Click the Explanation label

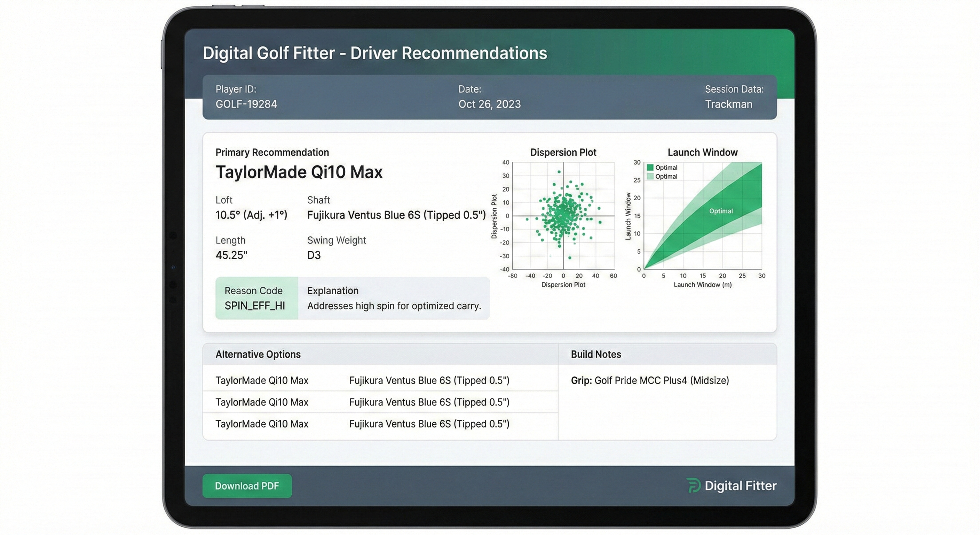click(332, 290)
